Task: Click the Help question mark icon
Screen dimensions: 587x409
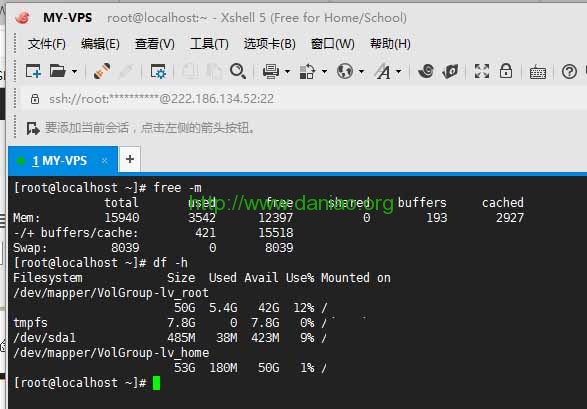Action: pyautogui.click(x=569, y=71)
